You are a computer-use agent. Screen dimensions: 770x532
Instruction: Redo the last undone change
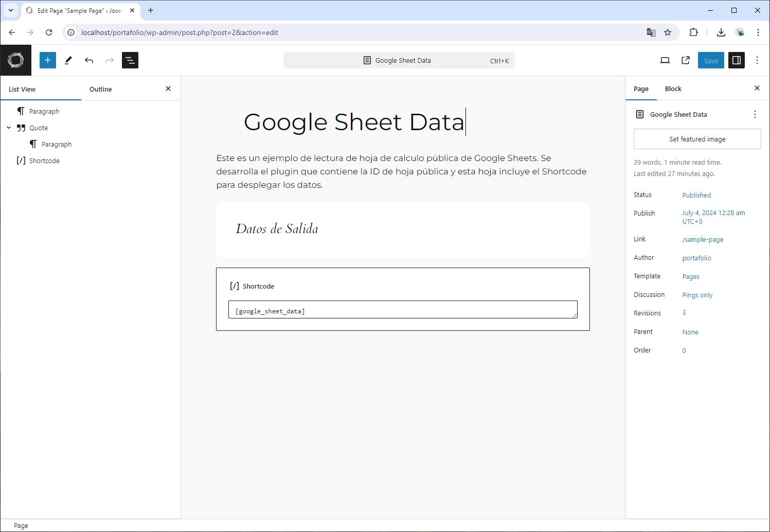[110, 60]
